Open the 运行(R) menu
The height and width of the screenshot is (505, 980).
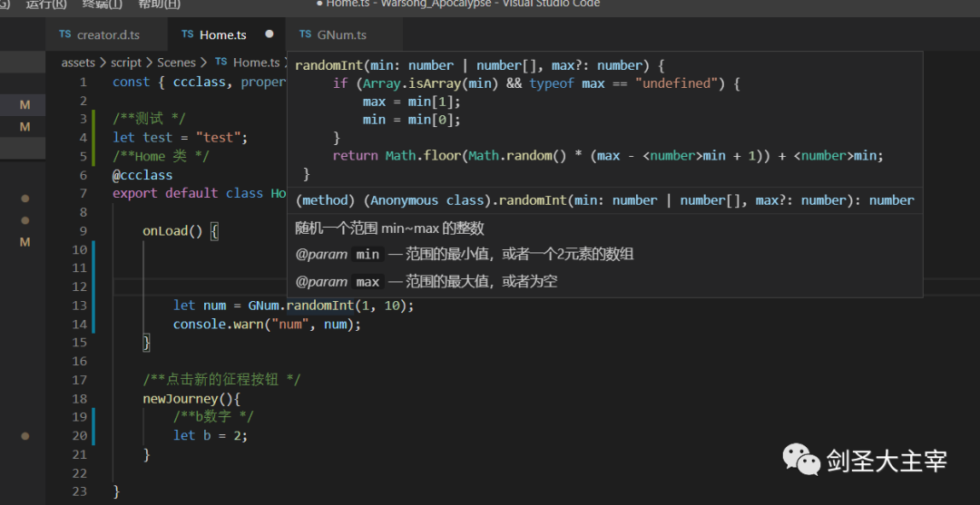click(x=46, y=4)
